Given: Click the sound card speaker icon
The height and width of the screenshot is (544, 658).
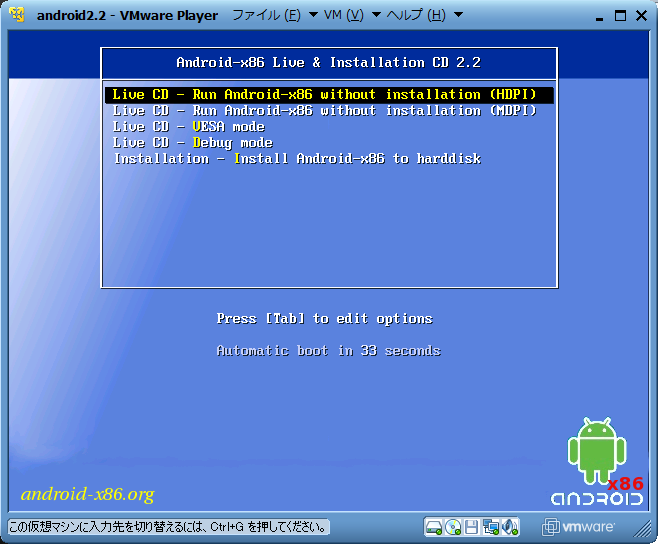Looking at the screenshot, I should (510, 527).
